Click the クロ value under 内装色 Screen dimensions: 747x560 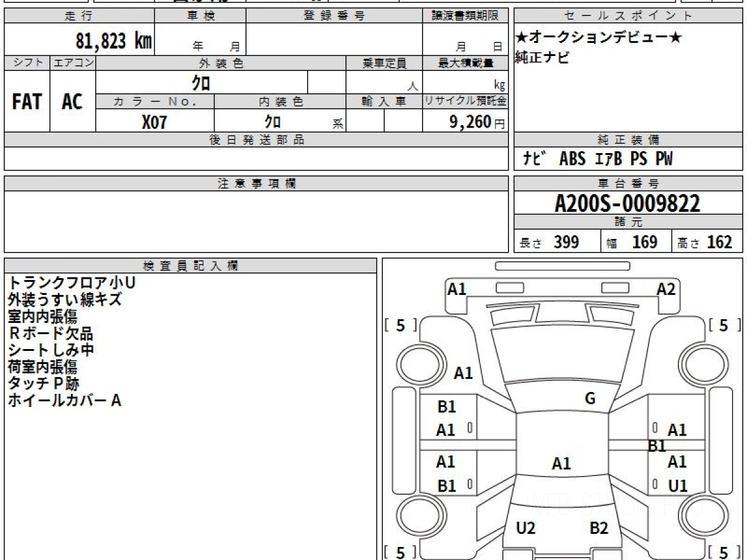273,121
